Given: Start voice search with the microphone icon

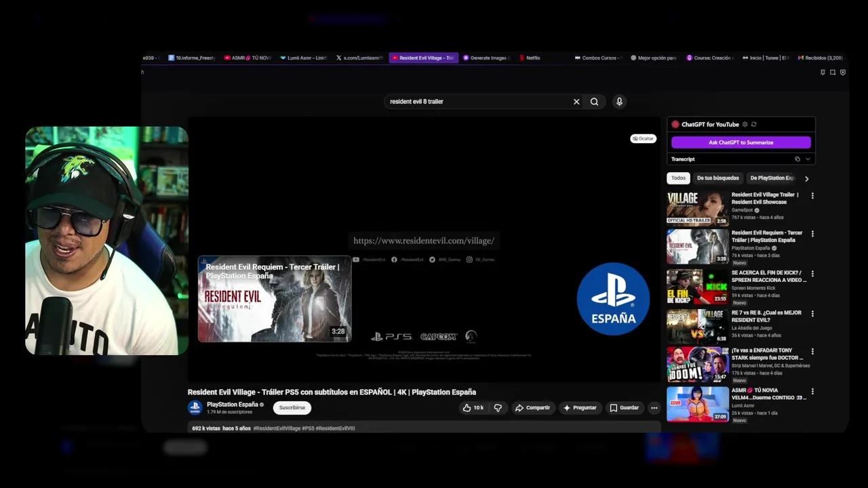Looking at the screenshot, I should pyautogui.click(x=619, y=102).
